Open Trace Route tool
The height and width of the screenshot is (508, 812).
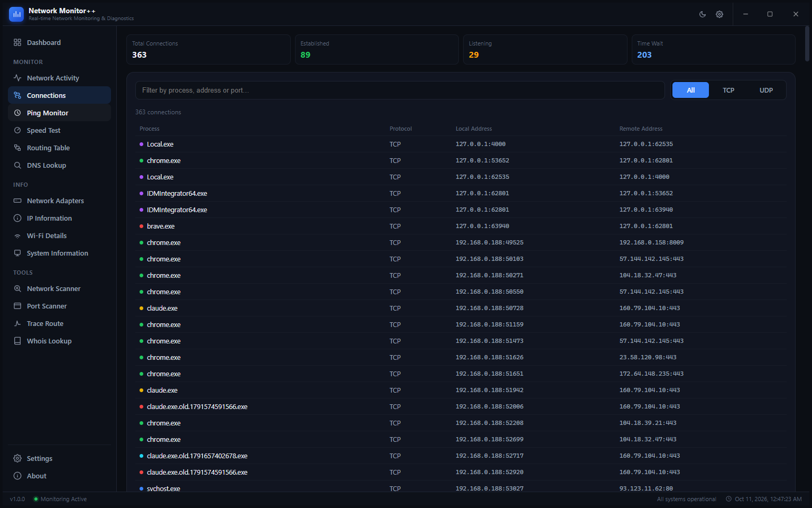59,323
